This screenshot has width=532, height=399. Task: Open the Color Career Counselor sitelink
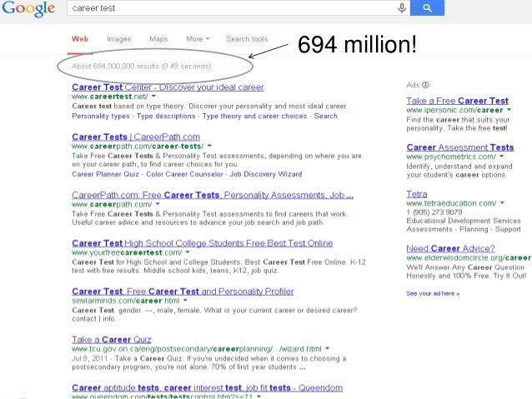pos(184,174)
